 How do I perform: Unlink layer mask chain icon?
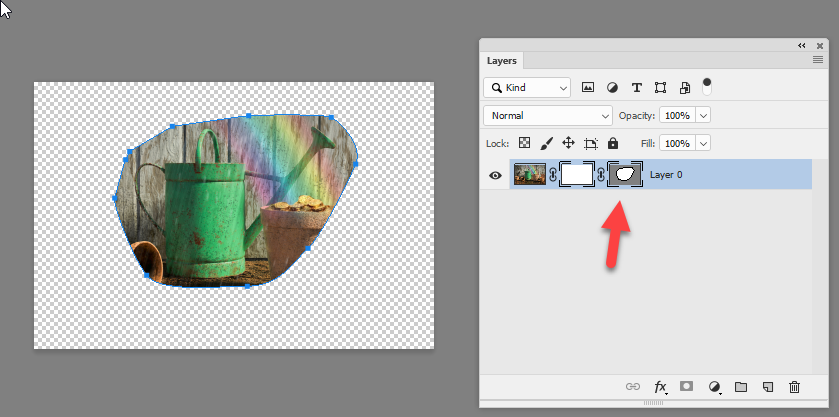(x=553, y=175)
